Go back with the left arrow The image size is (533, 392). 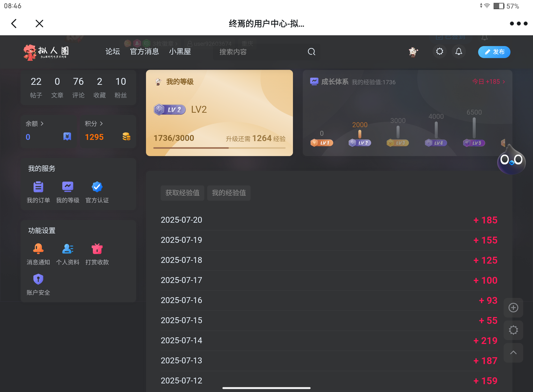pyautogui.click(x=14, y=24)
